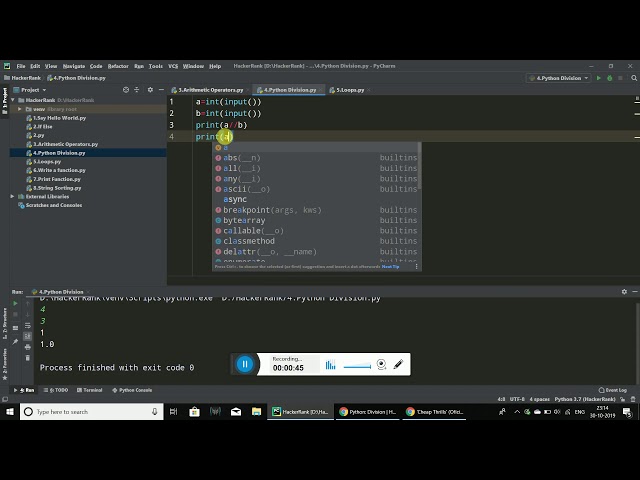Select 6.Write a function.py file

[x=59, y=170]
